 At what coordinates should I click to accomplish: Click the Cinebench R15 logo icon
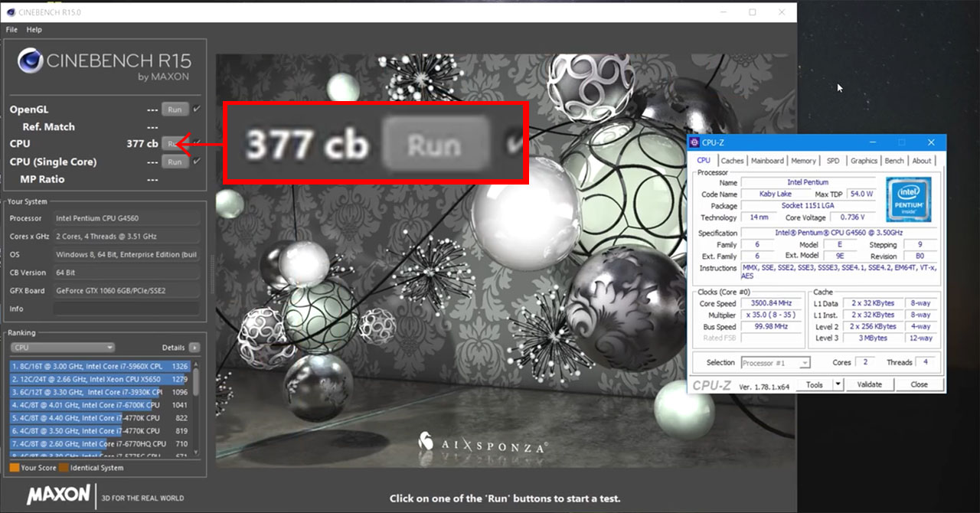click(x=30, y=61)
